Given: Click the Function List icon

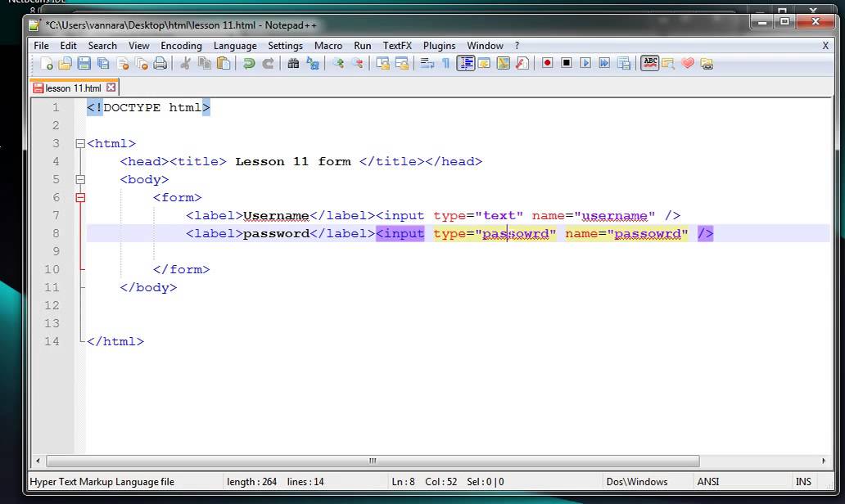Looking at the screenshot, I should 522,64.
